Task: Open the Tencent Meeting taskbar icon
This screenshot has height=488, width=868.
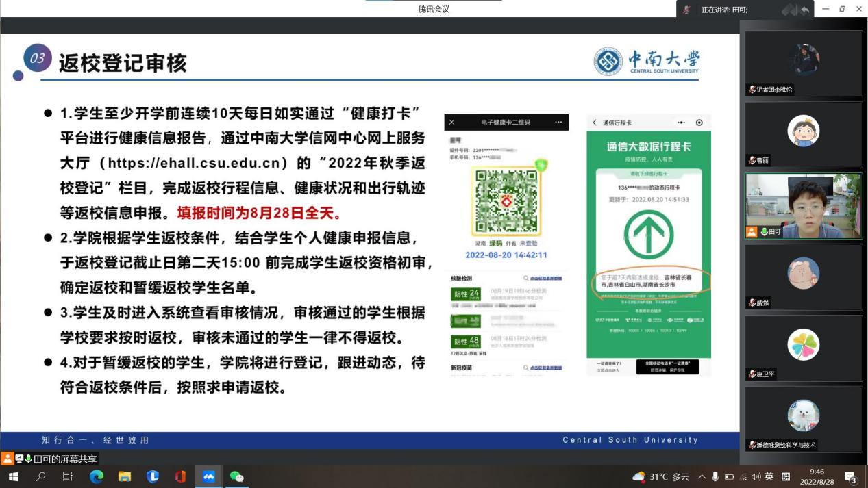Action: point(209,477)
